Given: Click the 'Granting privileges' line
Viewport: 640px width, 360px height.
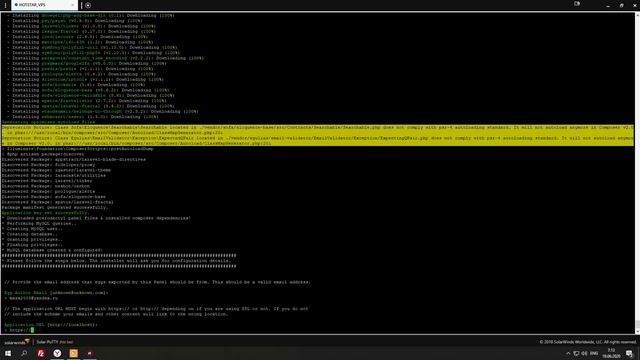Looking at the screenshot, I should pos(32,240).
